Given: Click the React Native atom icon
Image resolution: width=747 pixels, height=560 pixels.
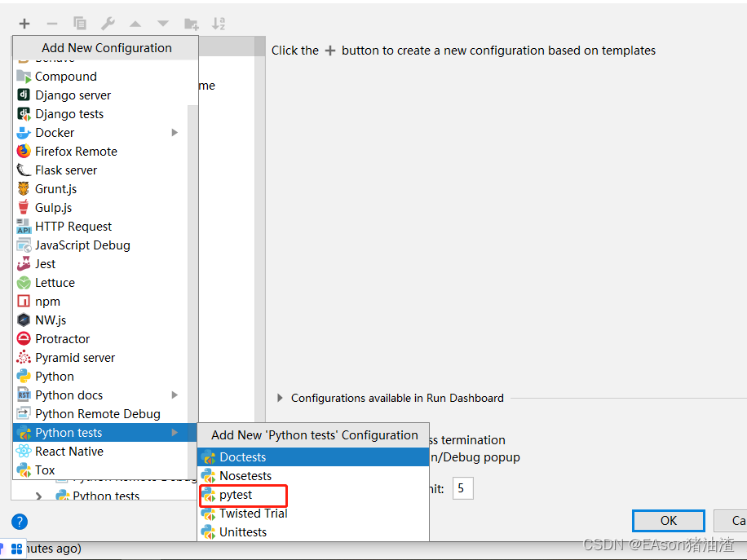Looking at the screenshot, I should pyautogui.click(x=24, y=451).
